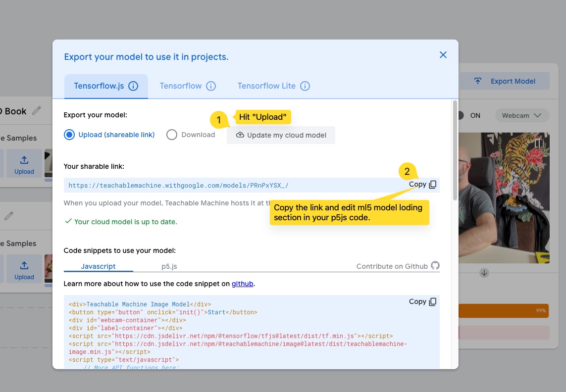This screenshot has height=392, width=566.
Task: Follow the github hyperlink in learn more text
Action: [242, 284]
